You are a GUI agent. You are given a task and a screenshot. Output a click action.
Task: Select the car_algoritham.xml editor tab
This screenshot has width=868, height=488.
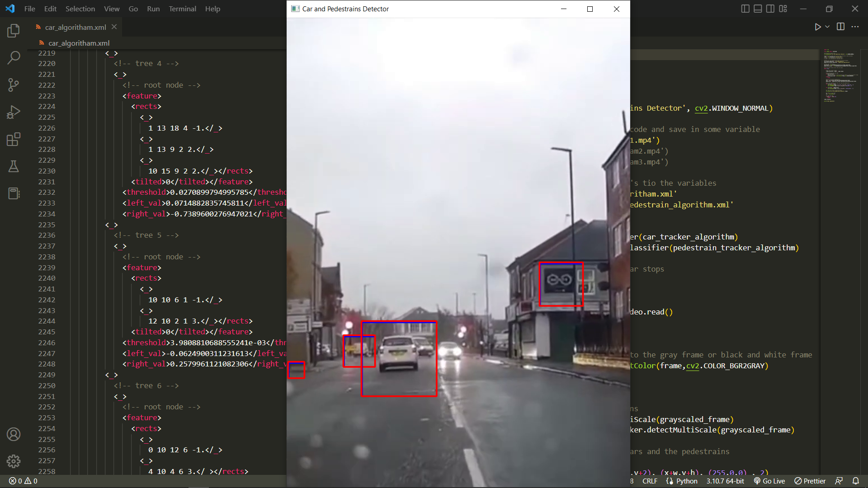pos(75,27)
